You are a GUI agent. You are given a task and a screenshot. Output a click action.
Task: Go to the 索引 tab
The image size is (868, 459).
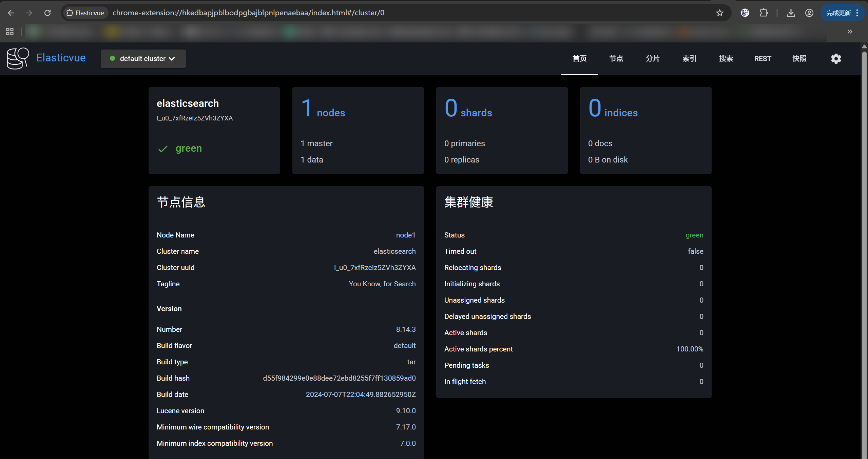[689, 59]
